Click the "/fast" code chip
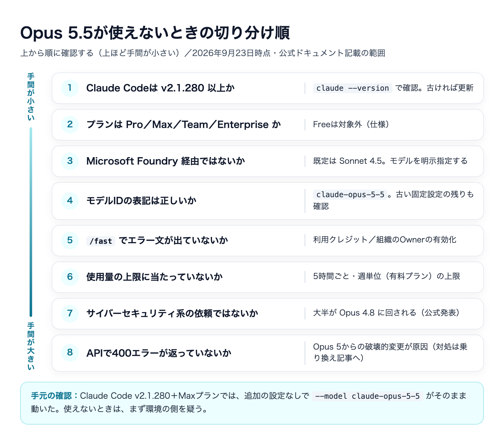Image resolution: width=504 pixels, height=446 pixels. 101,241
